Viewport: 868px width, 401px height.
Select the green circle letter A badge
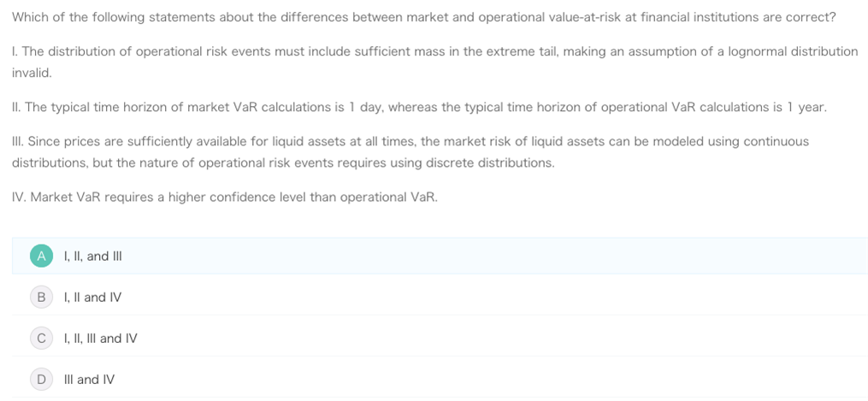click(x=41, y=257)
